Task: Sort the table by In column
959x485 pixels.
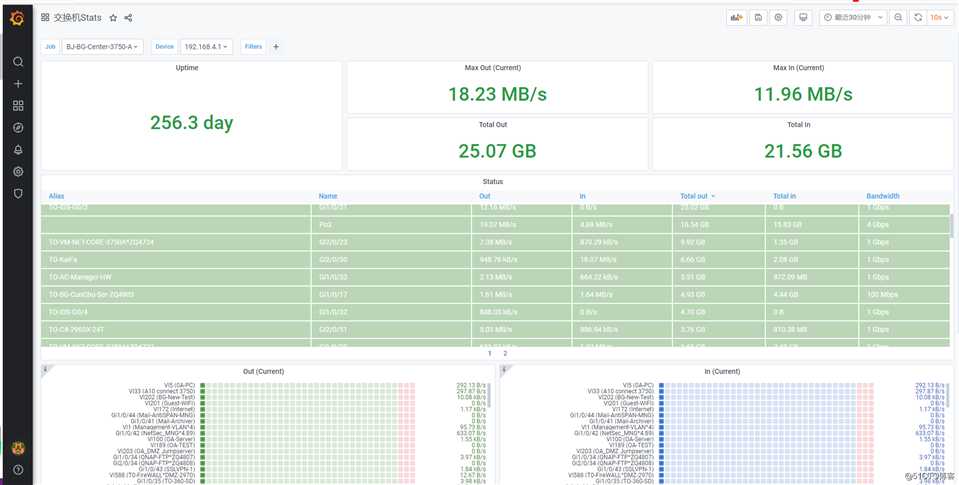Action: tap(582, 196)
